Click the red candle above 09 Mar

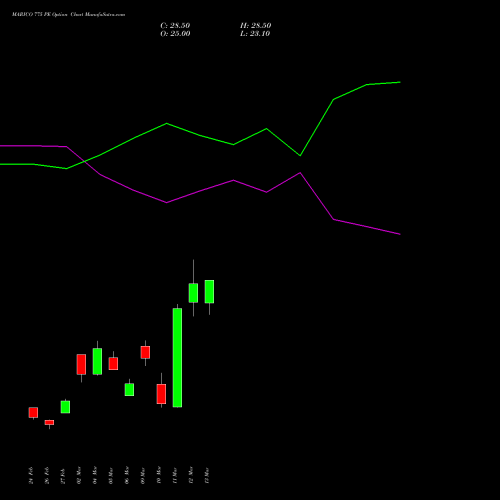[145, 352]
